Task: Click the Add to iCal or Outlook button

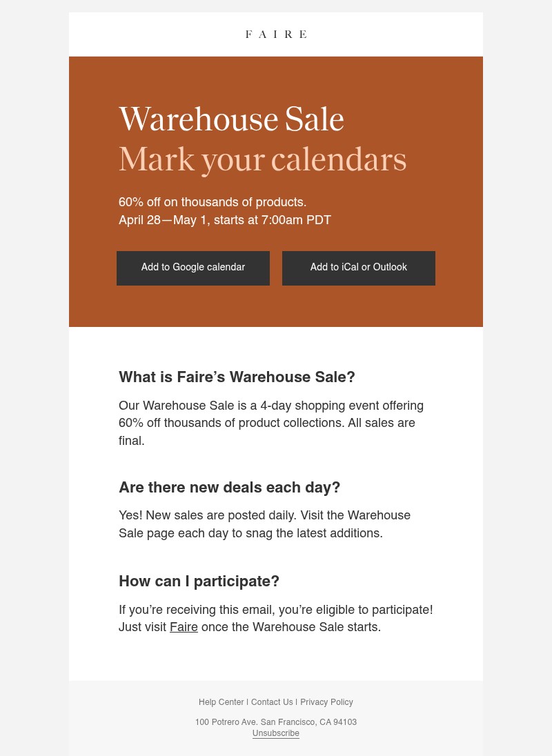Action: point(358,268)
